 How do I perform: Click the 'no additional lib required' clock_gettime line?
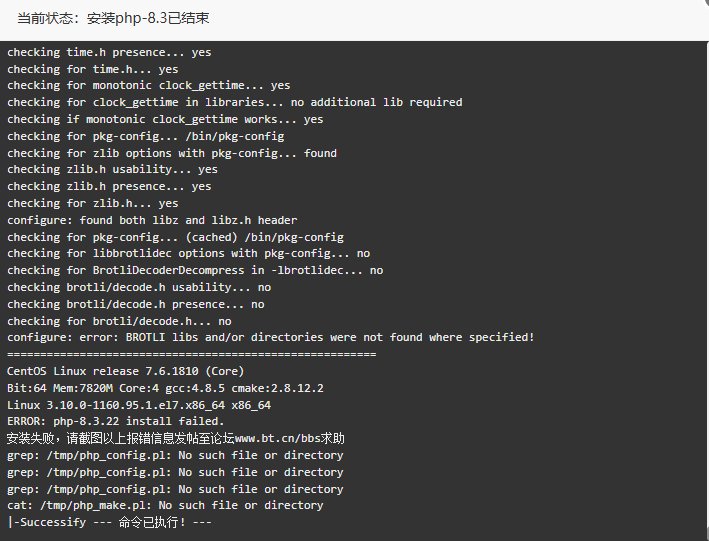(235, 102)
